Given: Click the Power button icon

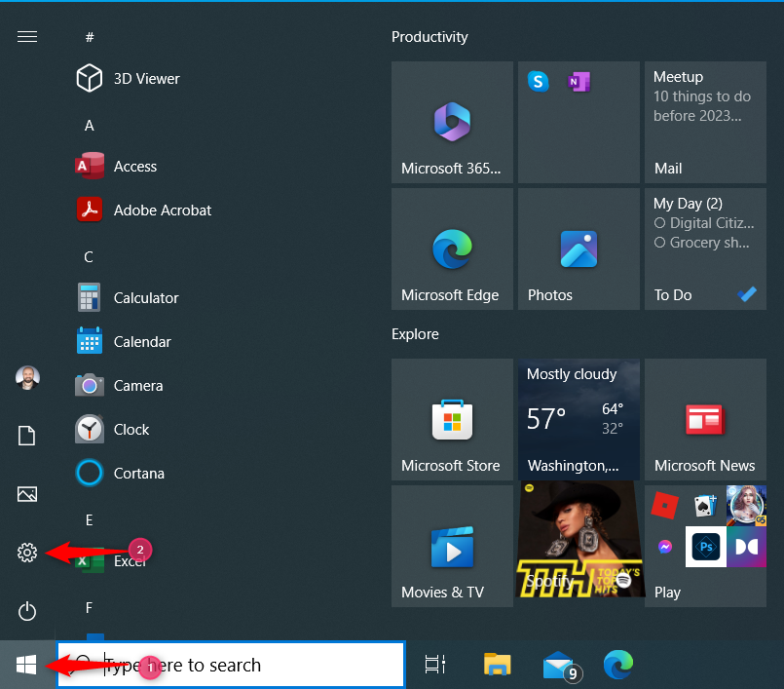Looking at the screenshot, I should pyautogui.click(x=27, y=611).
